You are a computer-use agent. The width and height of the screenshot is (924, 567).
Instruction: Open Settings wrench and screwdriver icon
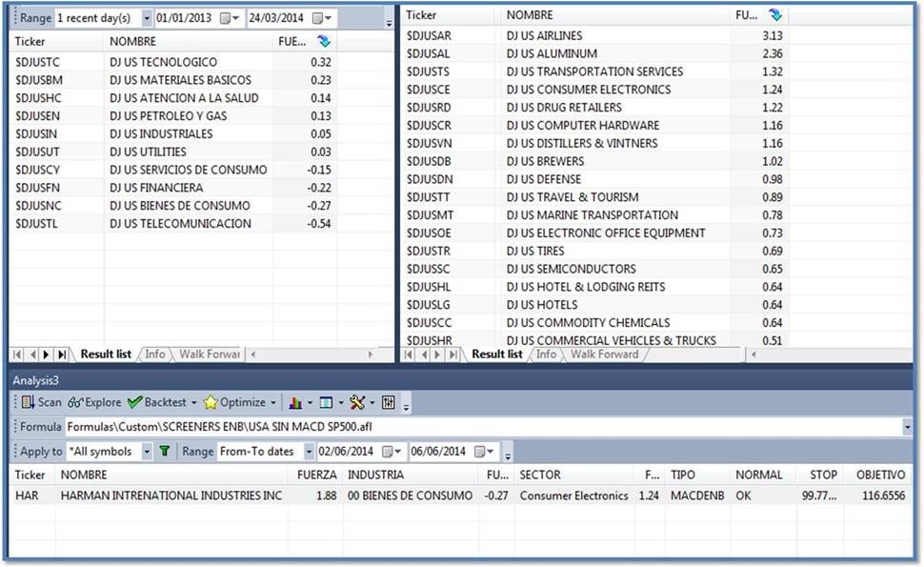tap(357, 403)
